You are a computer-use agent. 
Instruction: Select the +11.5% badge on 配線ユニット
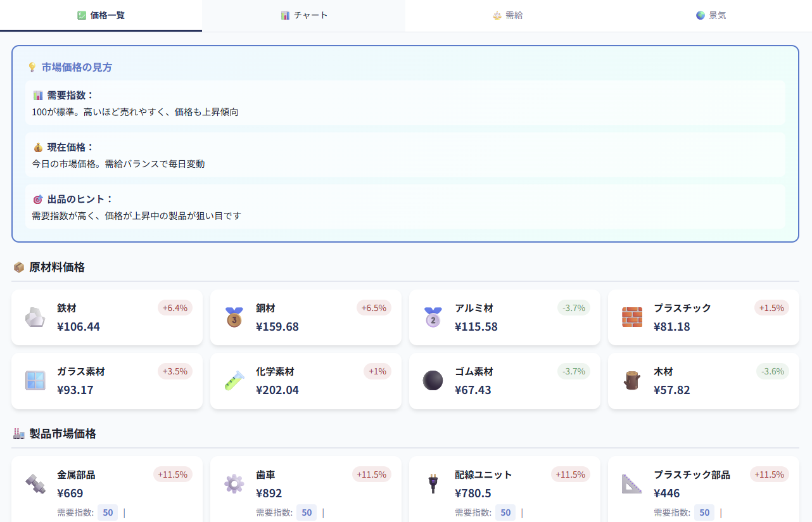coord(571,474)
